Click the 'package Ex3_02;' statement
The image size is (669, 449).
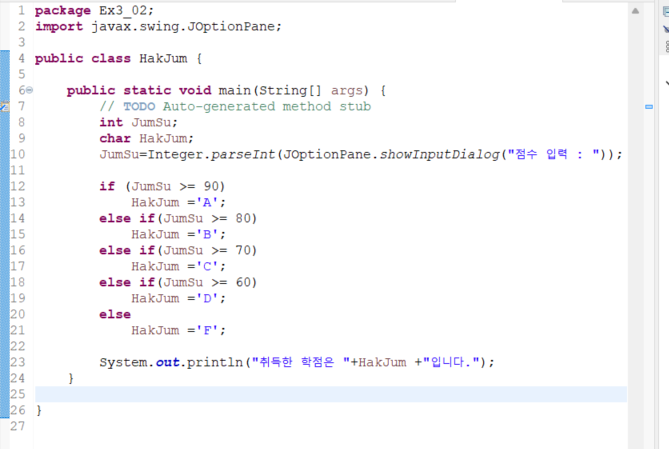click(94, 10)
